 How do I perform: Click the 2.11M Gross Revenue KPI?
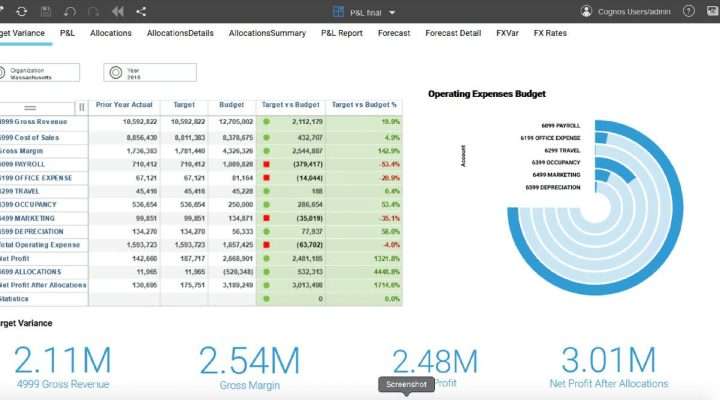[x=63, y=367]
